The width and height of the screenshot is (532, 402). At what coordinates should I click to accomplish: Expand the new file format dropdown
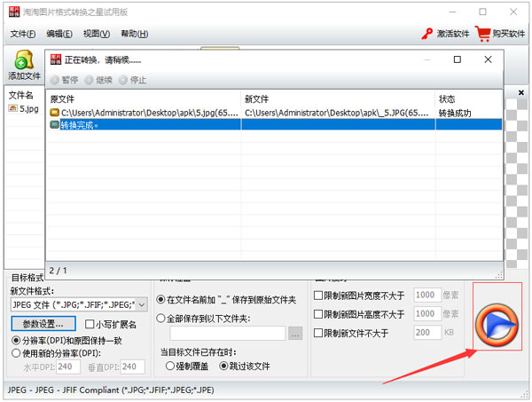[142, 304]
